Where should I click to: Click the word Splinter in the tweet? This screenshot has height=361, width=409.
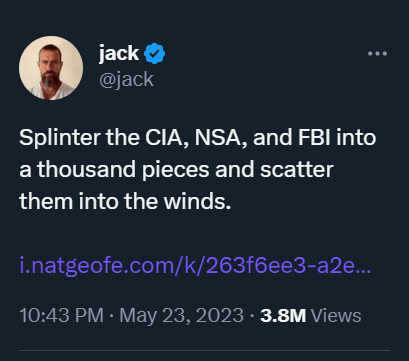coord(60,138)
